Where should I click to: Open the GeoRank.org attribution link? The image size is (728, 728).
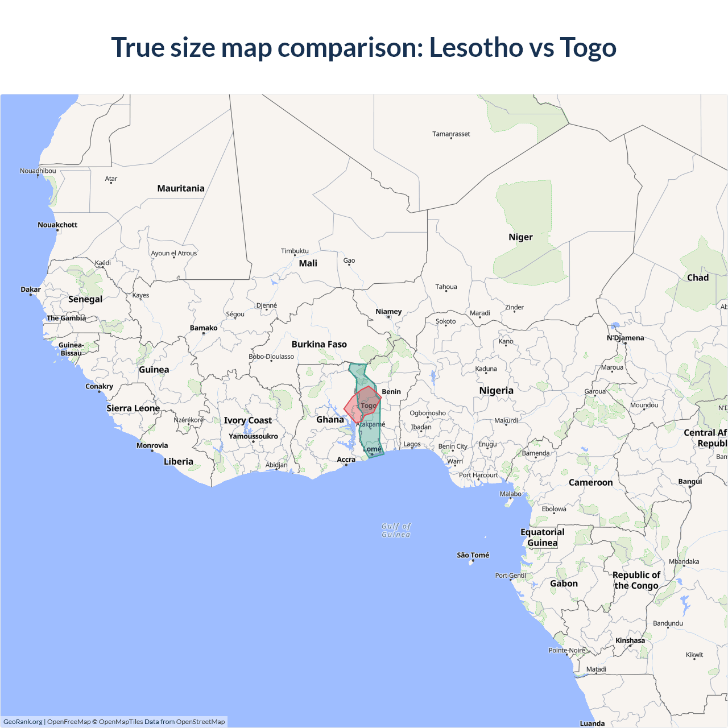coord(23,722)
